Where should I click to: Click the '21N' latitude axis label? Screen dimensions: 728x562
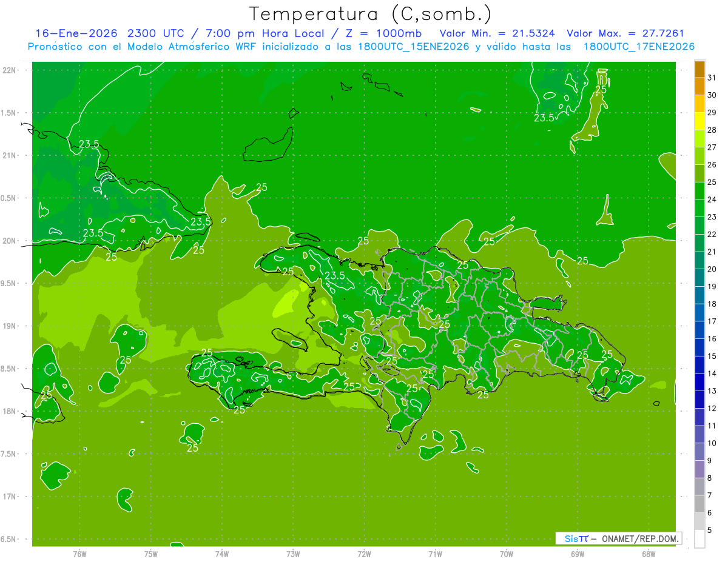pos(9,155)
